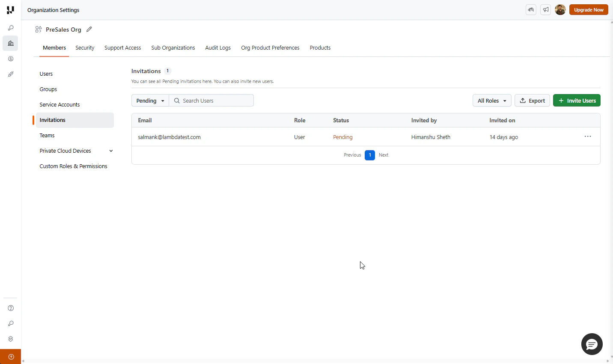Image resolution: width=613 pixels, height=364 pixels.
Task: Open the announcements megaphone icon
Action: click(545, 10)
